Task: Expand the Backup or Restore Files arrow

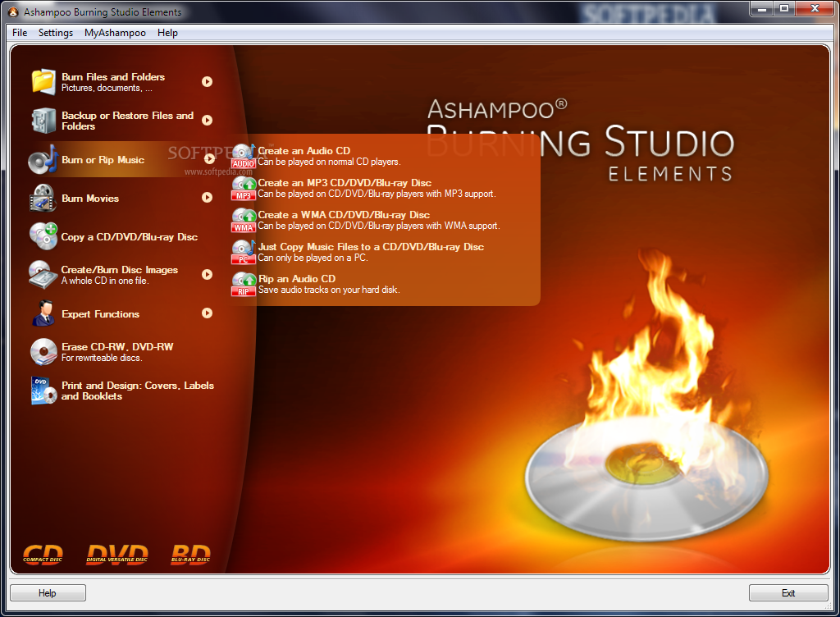Action: tap(208, 120)
